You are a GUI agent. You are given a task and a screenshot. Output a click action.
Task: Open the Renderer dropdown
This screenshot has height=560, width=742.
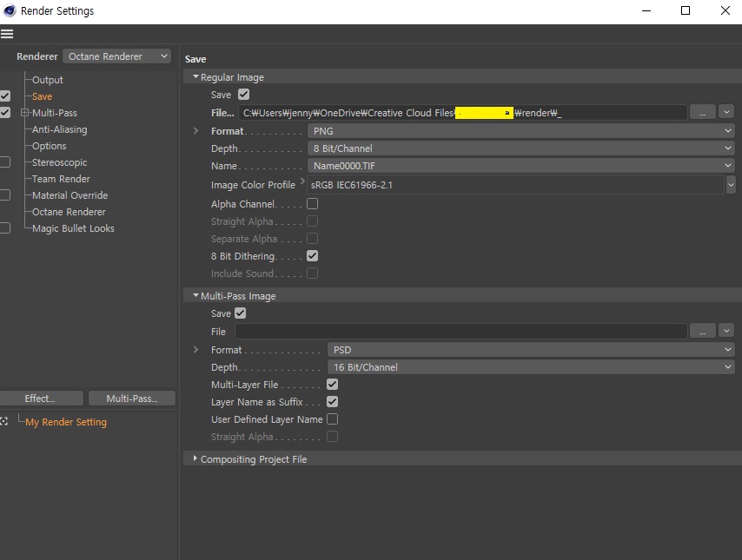[x=117, y=56]
